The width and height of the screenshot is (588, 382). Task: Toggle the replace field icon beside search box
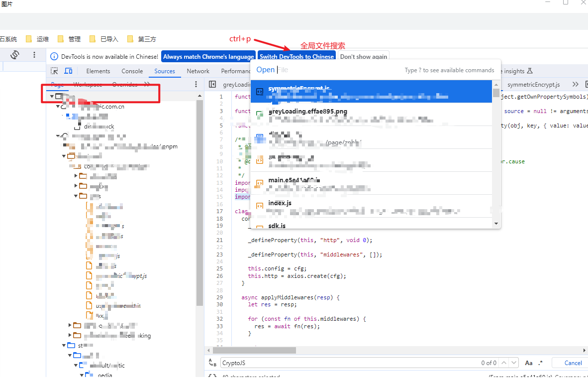212,363
